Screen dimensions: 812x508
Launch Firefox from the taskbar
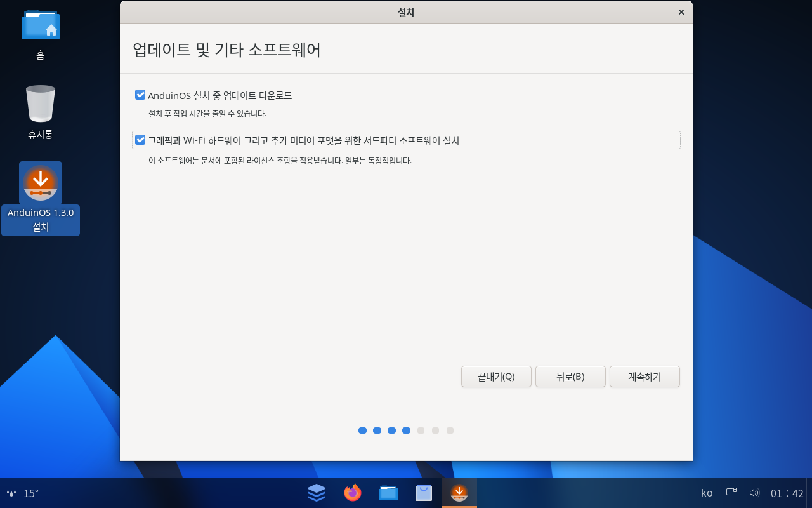pyautogui.click(x=353, y=492)
